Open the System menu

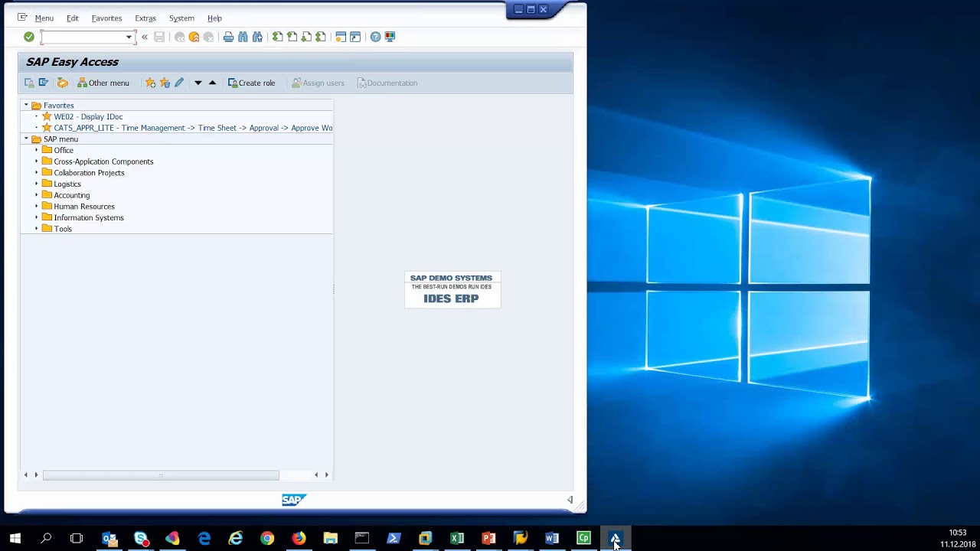(x=181, y=18)
